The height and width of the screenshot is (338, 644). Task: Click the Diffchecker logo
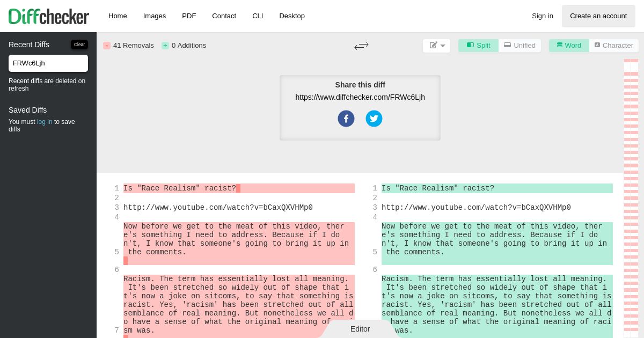pos(48,16)
